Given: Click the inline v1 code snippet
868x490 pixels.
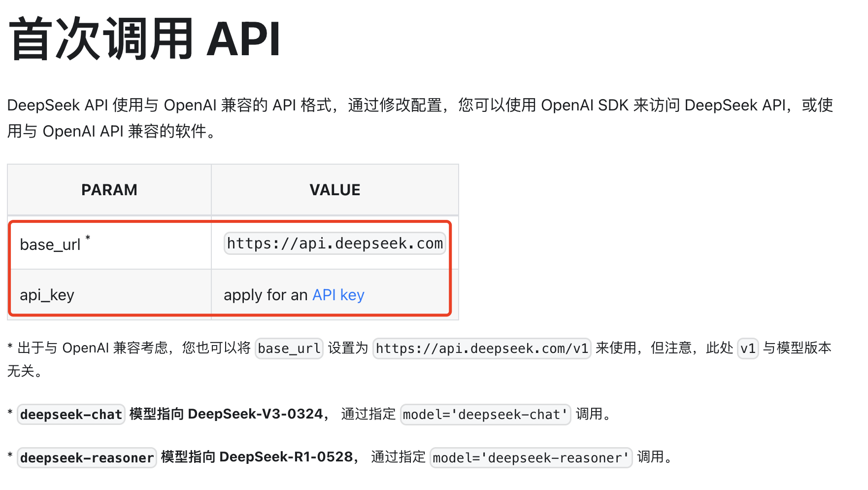Looking at the screenshot, I should pos(748,349).
